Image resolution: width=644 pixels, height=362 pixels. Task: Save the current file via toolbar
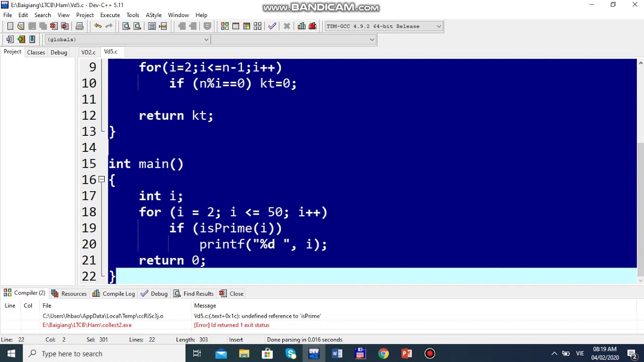(32, 26)
